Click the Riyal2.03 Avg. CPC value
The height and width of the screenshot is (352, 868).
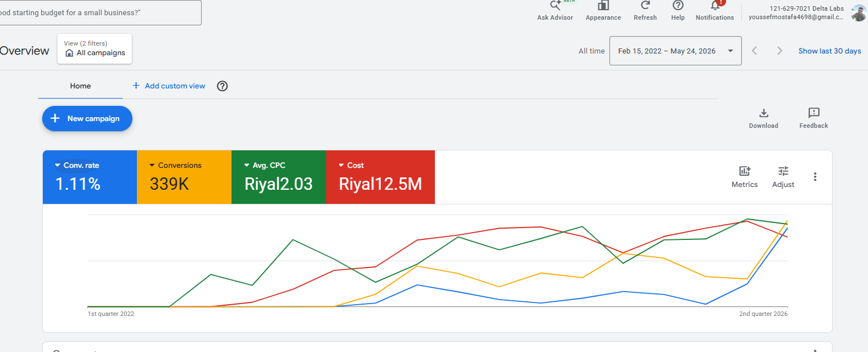tap(278, 184)
